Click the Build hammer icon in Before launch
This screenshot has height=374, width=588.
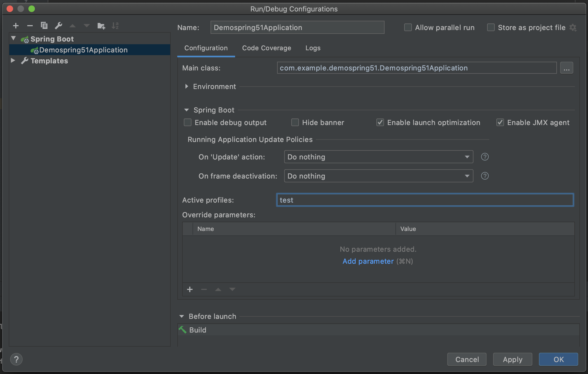point(182,330)
